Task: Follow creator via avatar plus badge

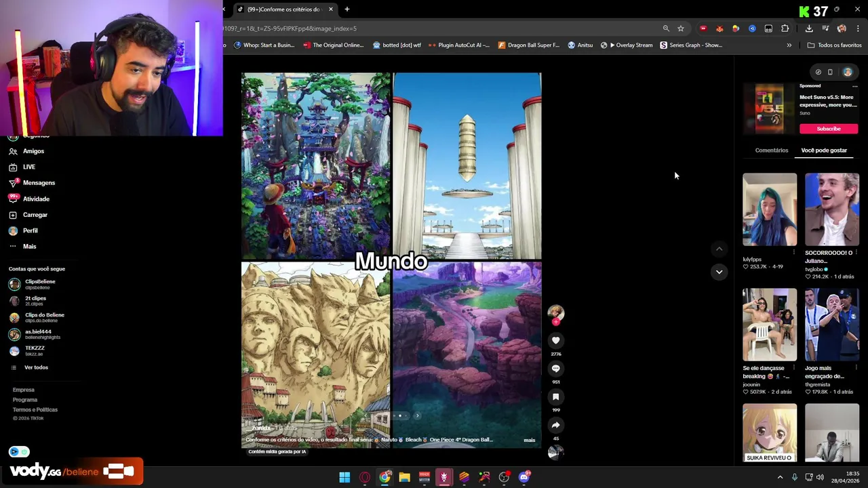Action: point(555,322)
